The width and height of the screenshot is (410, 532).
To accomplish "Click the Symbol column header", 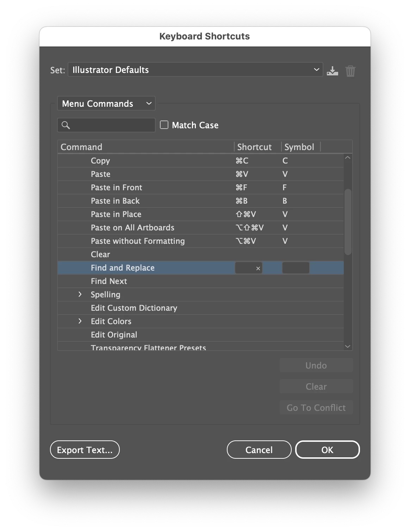I will click(x=301, y=147).
